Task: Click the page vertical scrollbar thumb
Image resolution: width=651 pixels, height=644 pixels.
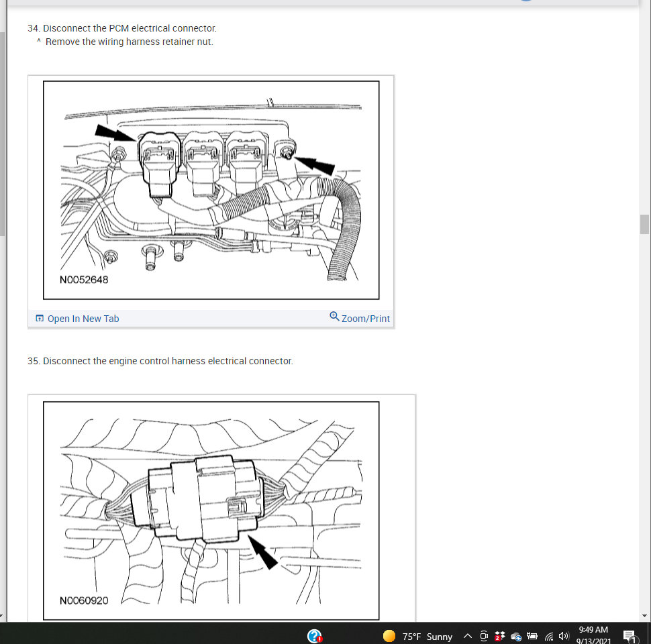Action: pos(644,224)
